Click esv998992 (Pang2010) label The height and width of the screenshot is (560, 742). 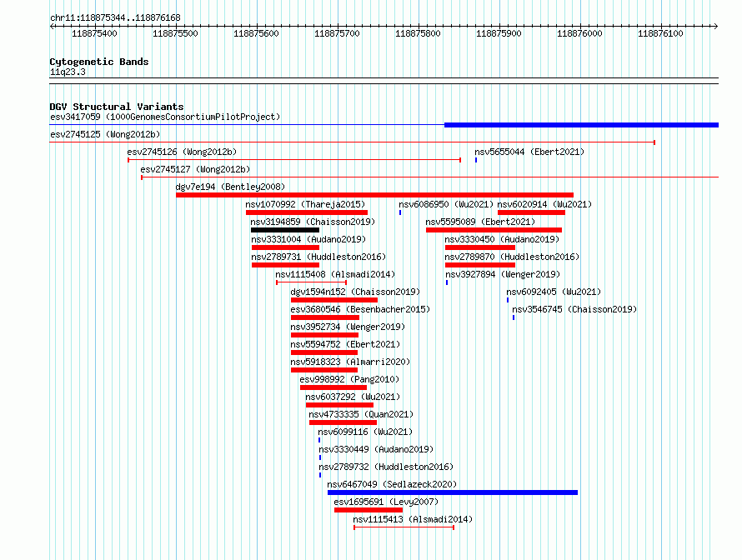click(x=349, y=379)
